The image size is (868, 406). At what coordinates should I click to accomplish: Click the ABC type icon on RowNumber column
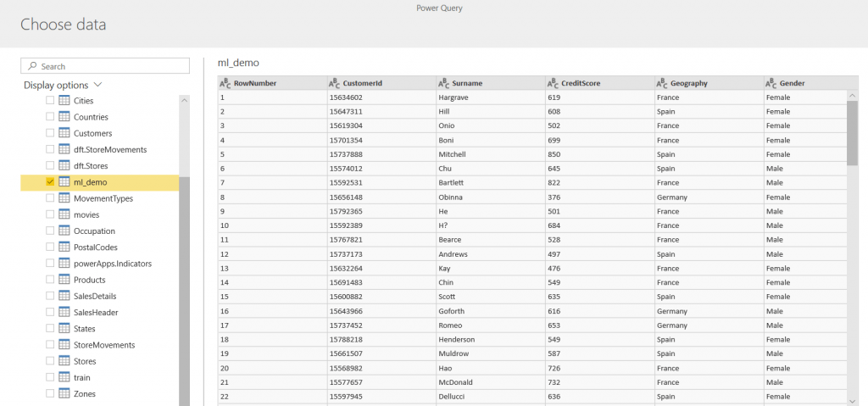point(225,83)
